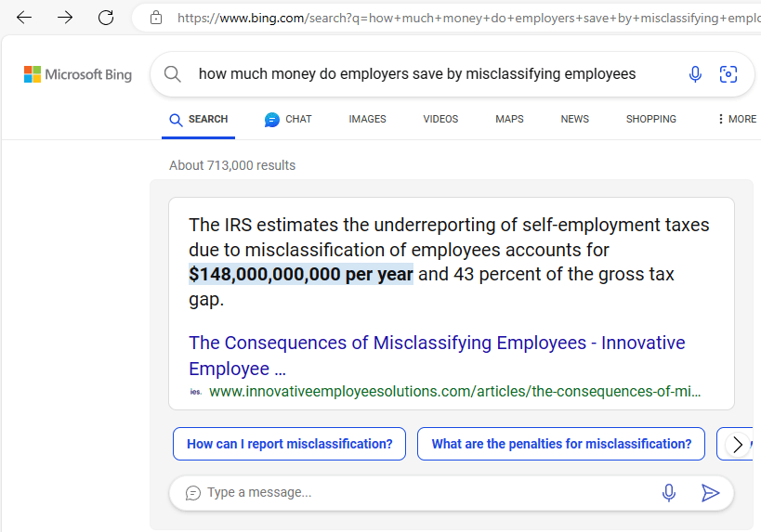
Task: Open visual search camera icon
Action: point(728,74)
